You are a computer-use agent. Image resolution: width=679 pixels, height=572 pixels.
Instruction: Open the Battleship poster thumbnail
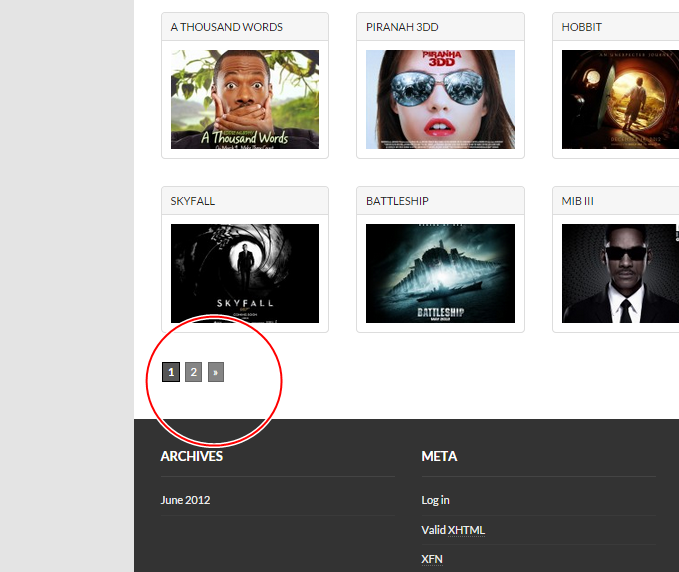[x=440, y=273]
